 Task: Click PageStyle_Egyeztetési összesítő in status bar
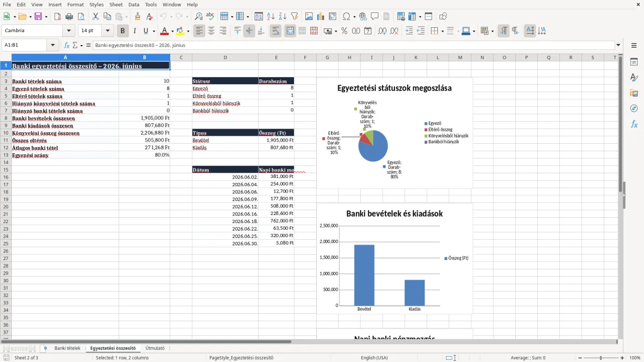point(241,358)
